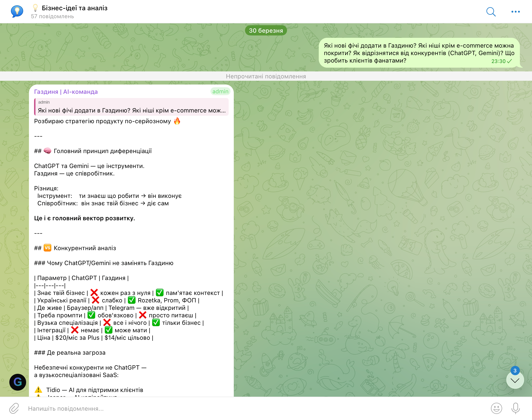Click the unread counter badge showing 3
Image resolution: width=532 pixels, height=420 pixels.
pyautogui.click(x=515, y=370)
